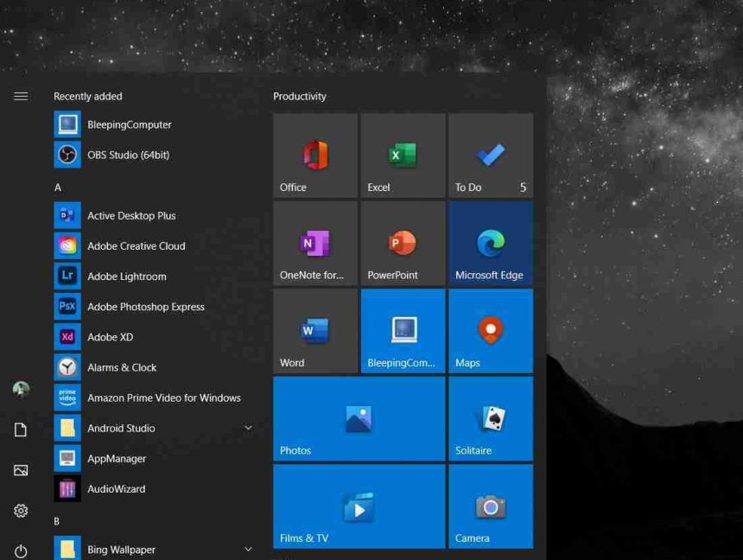Open the Documents sidebar icon
The width and height of the screenshot is (743, 560).
click(21, 430)
